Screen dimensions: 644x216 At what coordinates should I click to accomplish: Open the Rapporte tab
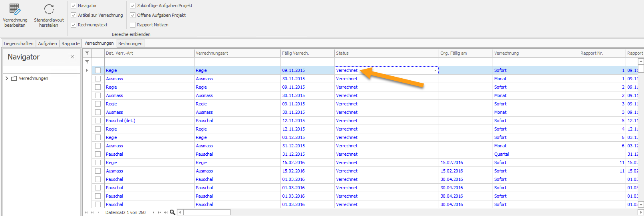click(71, 44)
